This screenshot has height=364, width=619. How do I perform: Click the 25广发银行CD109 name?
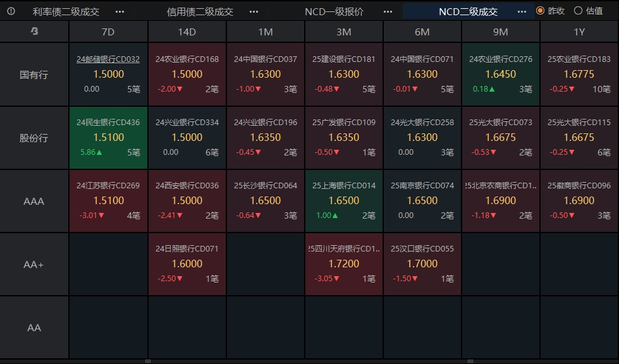click(x=344, y=122)
